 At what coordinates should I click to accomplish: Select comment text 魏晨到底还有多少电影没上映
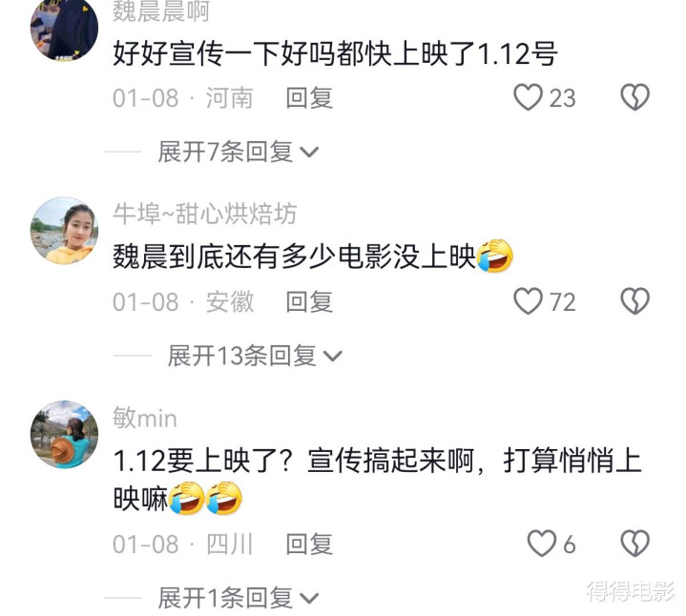point(294,257)
